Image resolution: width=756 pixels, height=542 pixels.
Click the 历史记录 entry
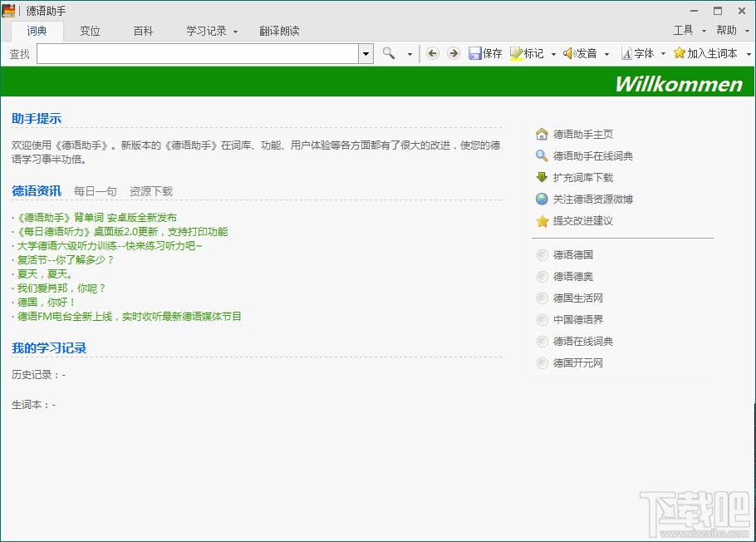tap(38, 375)
